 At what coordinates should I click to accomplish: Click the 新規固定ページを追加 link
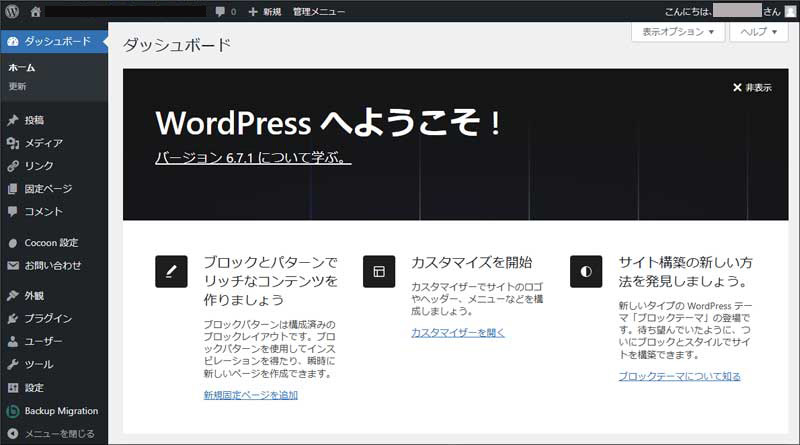(x=250, y=395)
